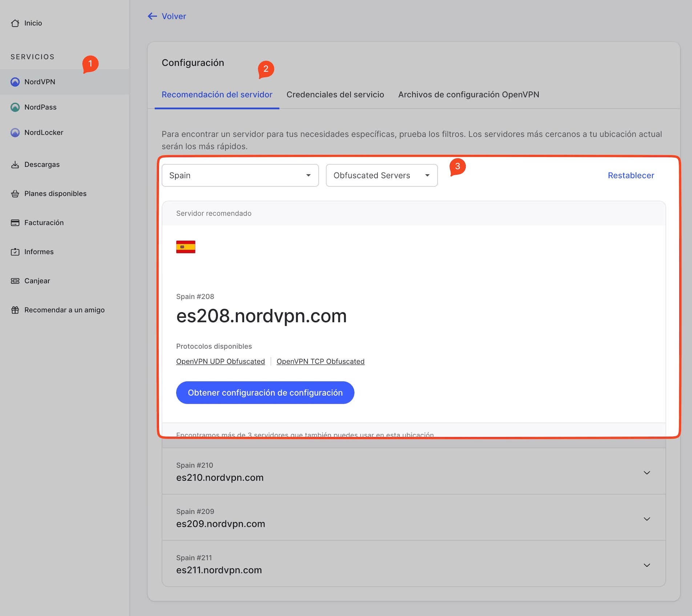The width and height of the screenshot is (692, 616).
Task: Click the NordLocker logo icon
Action: click(x=15, y=133)
